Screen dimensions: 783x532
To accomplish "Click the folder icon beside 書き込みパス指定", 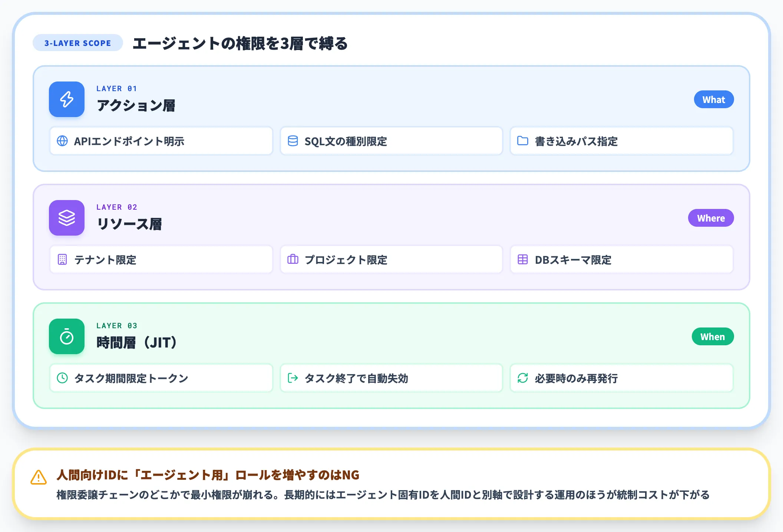I will pyautogui.click(x=523, y=141).
